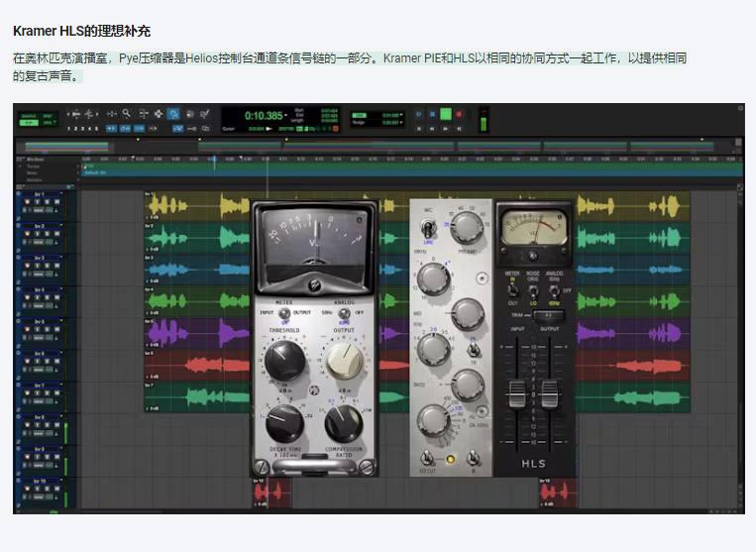Select the Smart Tool highlighted in blue
The image size is (756, 552).
coord(173,114)
